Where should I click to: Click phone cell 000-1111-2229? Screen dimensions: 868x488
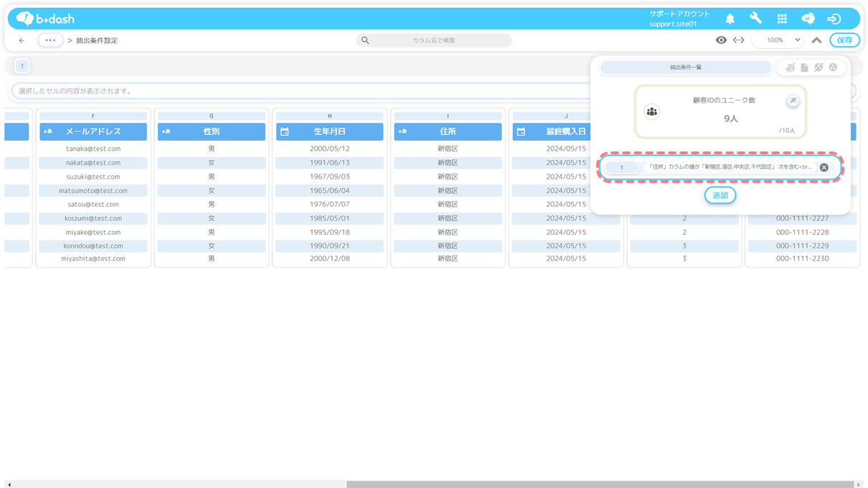[x=802, y=246]
